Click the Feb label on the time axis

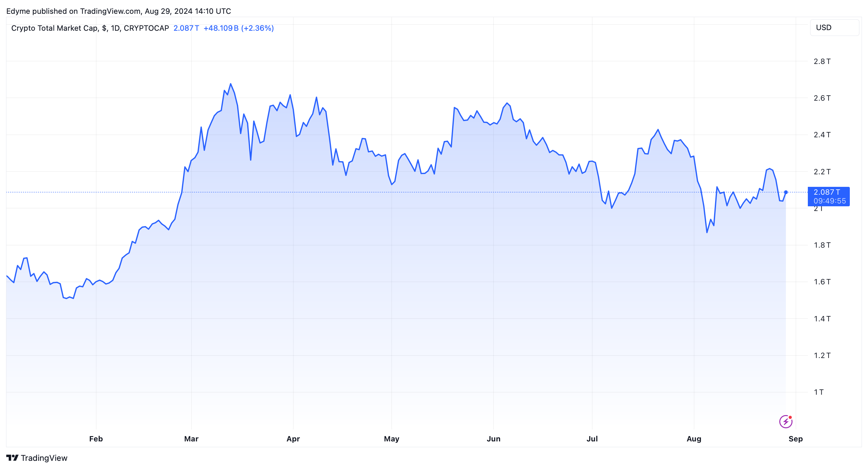96,439
